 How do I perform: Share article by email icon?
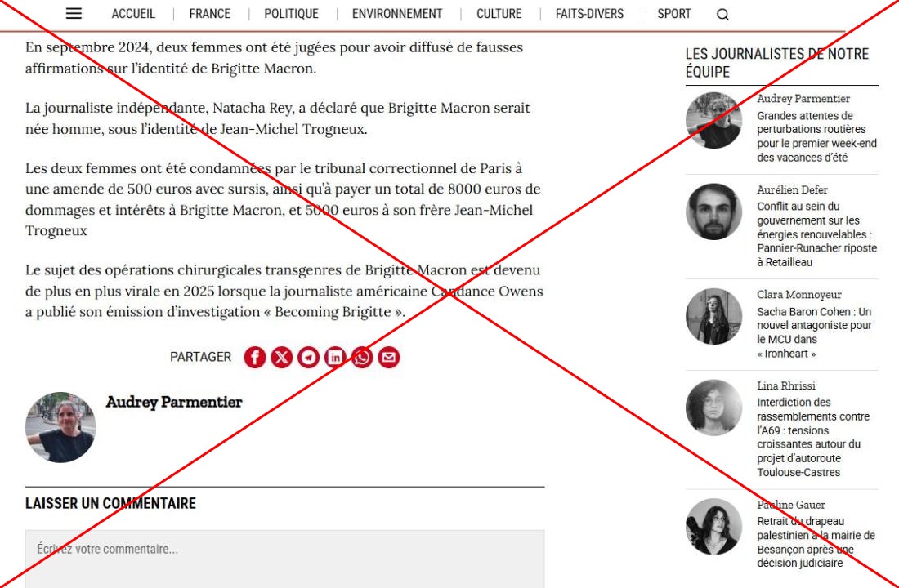point(389,357)
